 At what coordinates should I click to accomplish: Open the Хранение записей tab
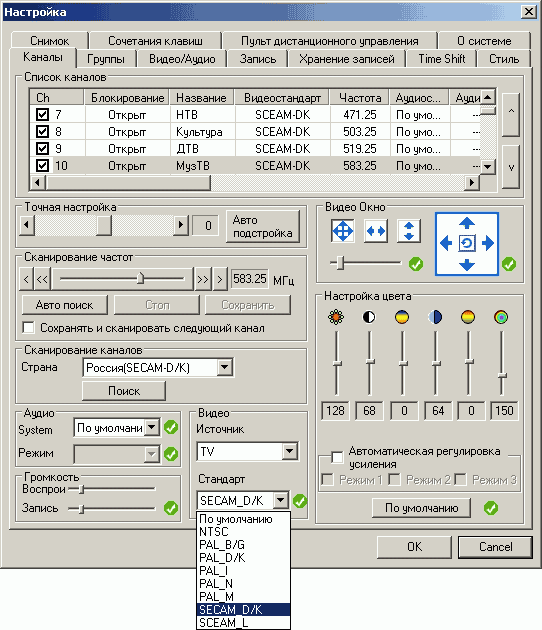click(347, 59)
